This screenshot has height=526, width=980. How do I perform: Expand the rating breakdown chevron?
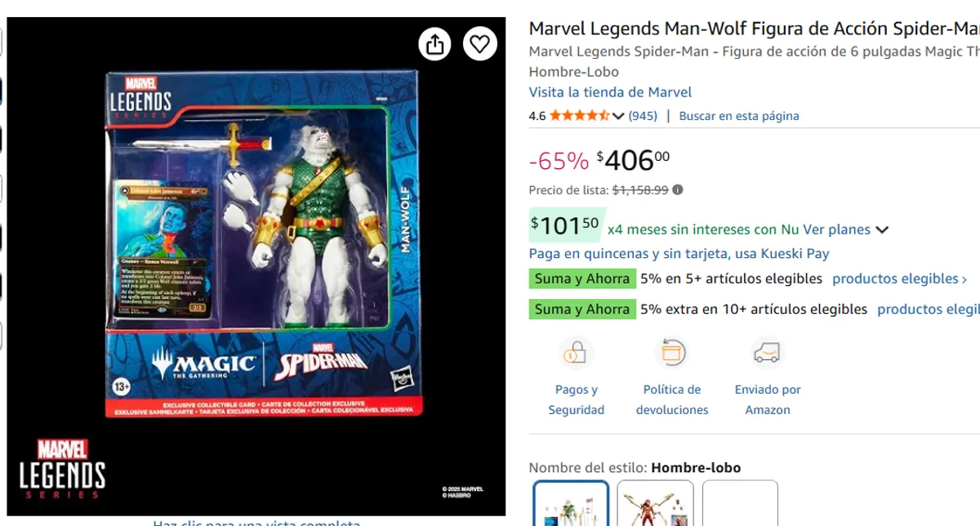[x=618, y=116]
